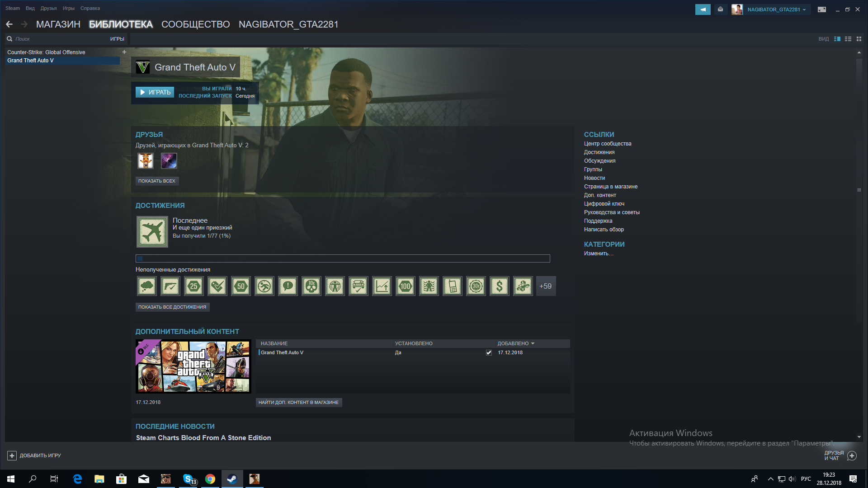Open the 50 badge achievement icon
Screen dimensions: 868x488
(x=241, y=286)
